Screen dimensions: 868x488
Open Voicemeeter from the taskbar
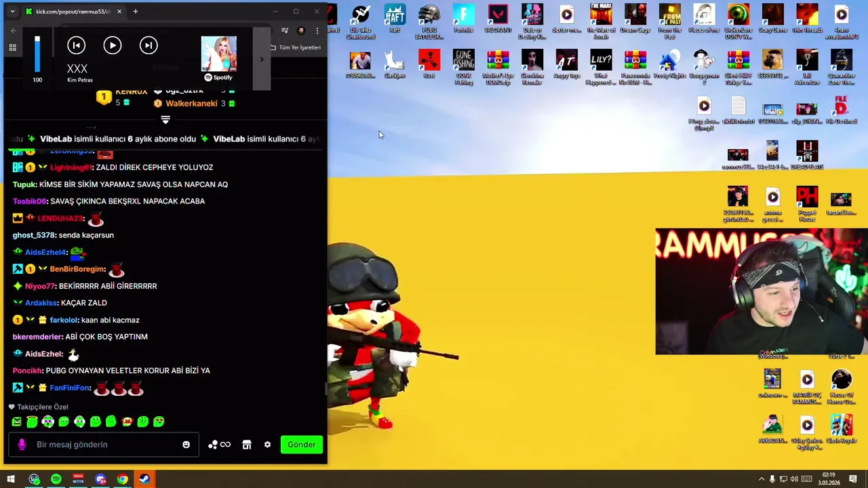[78, 479]
